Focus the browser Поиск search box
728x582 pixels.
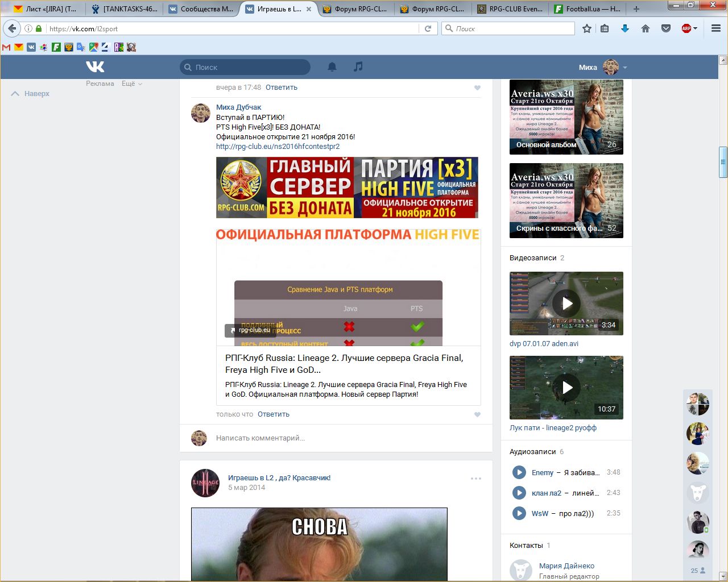coord(508,28)
